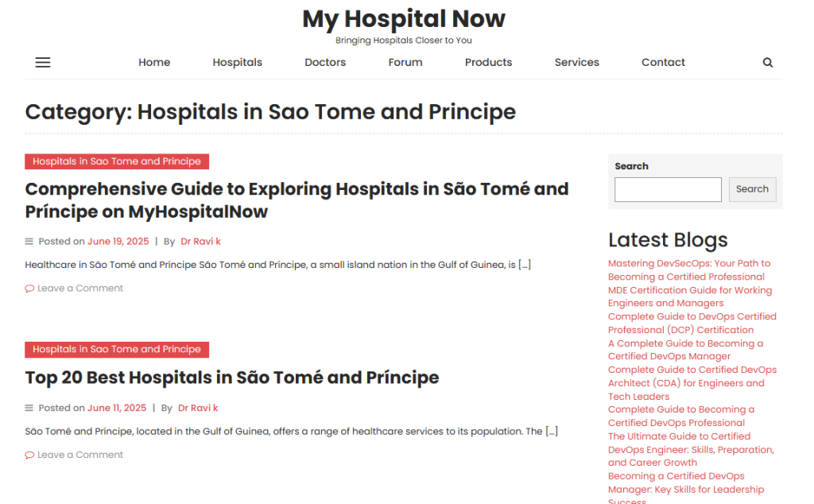Screen dimensions: 814x504
Task: Open the Forum navigation item
Action: [x=405, y=63]
